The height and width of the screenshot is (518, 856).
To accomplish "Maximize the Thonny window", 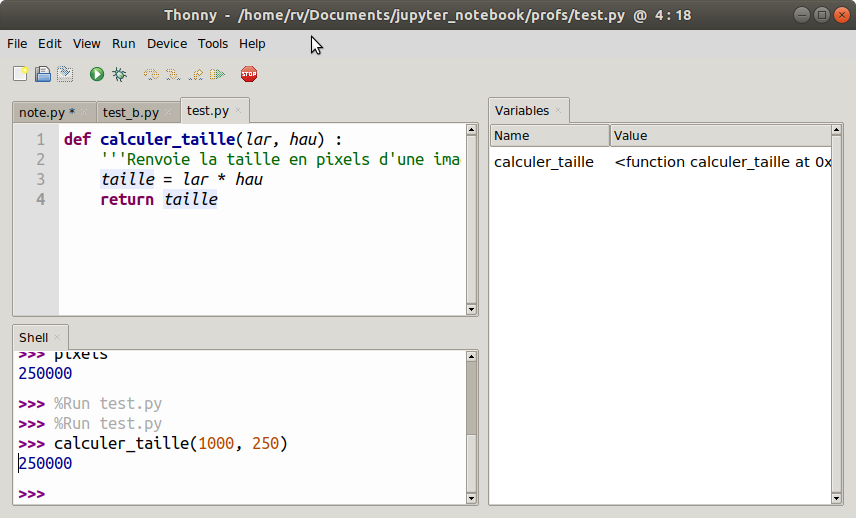I will tap(822, 15).
